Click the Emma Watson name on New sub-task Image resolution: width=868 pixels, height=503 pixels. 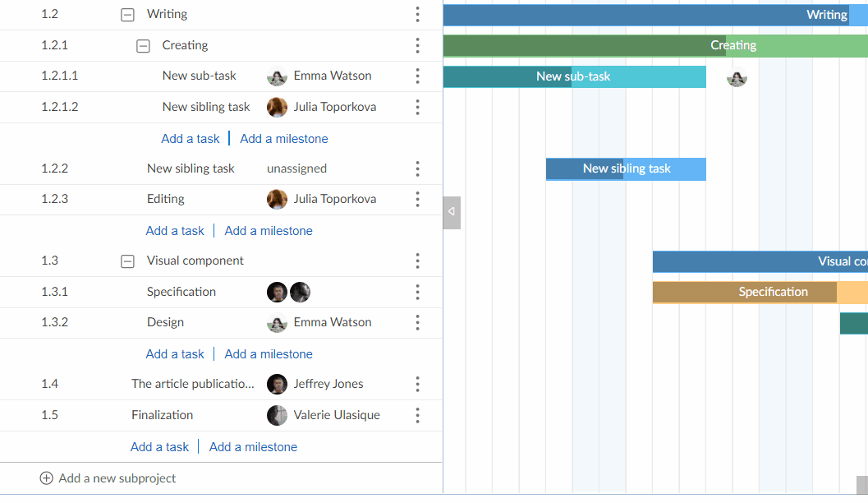click(333, 76)
